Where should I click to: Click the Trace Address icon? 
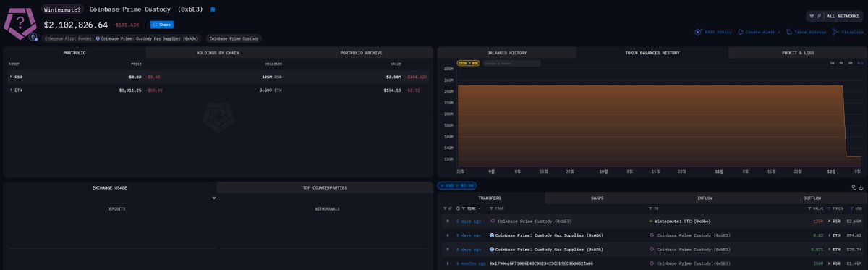(x=789, y=32)
